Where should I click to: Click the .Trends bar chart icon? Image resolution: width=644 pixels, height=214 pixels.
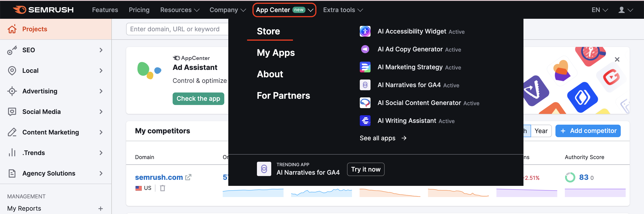(x=12, y=153)
